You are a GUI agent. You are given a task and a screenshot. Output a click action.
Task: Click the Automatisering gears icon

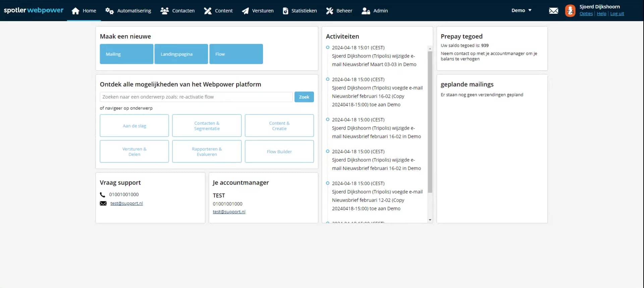point(109,11)
